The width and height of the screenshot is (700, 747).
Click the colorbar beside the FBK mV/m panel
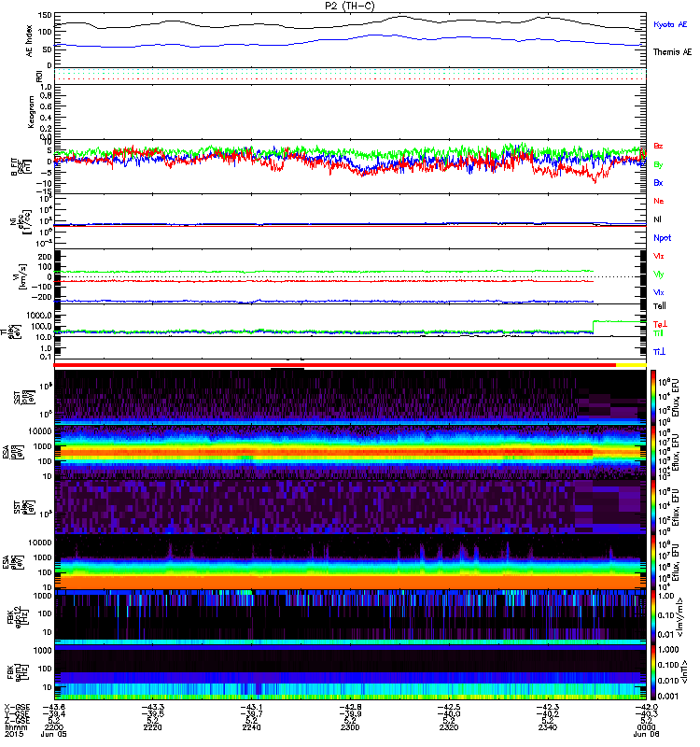[x=653, y=617]
